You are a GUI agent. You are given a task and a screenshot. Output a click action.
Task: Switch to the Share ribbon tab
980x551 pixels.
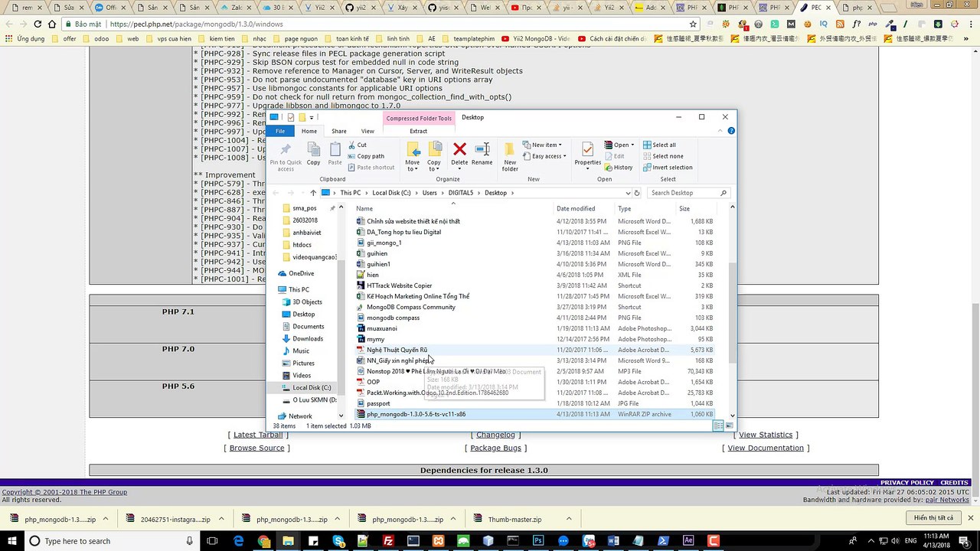click(x=339, y=131)
